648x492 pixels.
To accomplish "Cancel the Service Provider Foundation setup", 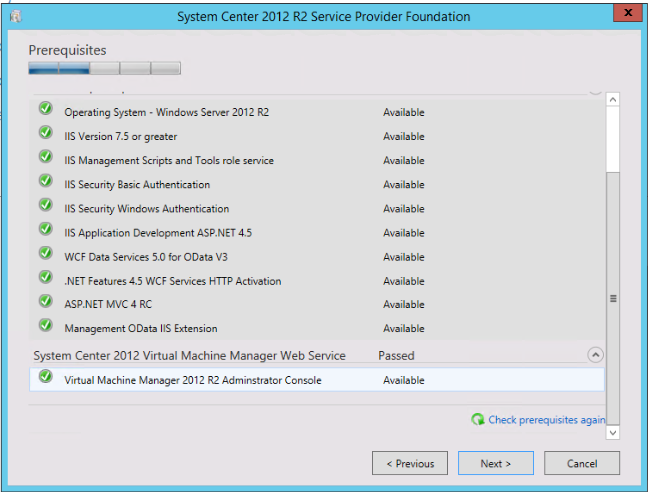I will (x=582, y=463).
